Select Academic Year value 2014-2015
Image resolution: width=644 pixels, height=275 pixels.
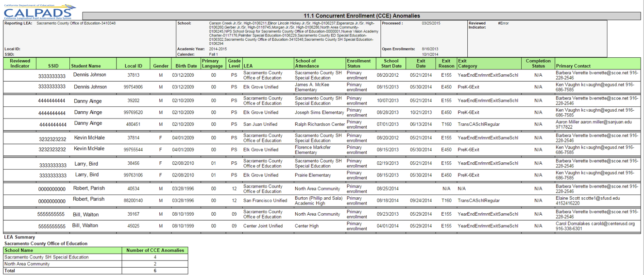pyautogui.click(x=218, y=49)
